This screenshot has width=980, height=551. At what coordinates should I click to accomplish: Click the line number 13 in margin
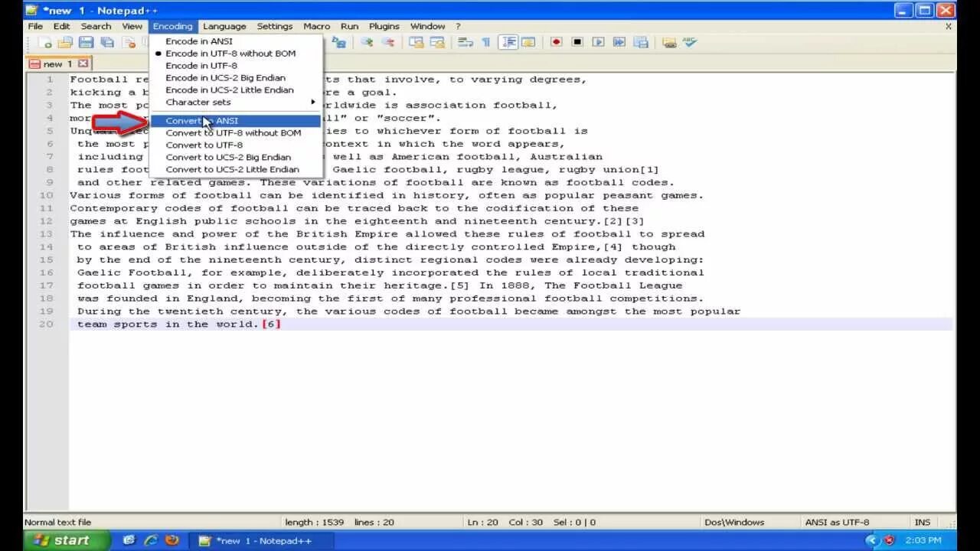click(x=46, y=233)
